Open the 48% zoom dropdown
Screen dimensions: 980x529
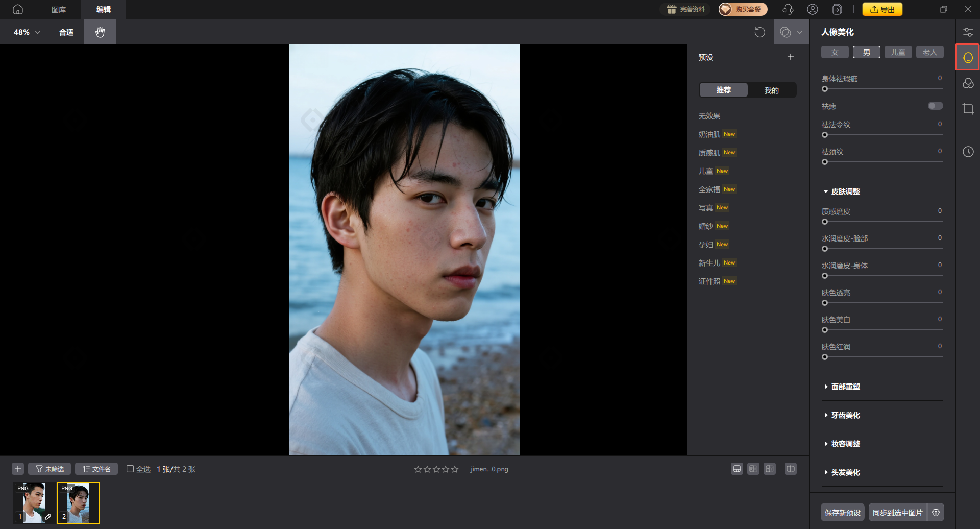(x=27, y=32)
